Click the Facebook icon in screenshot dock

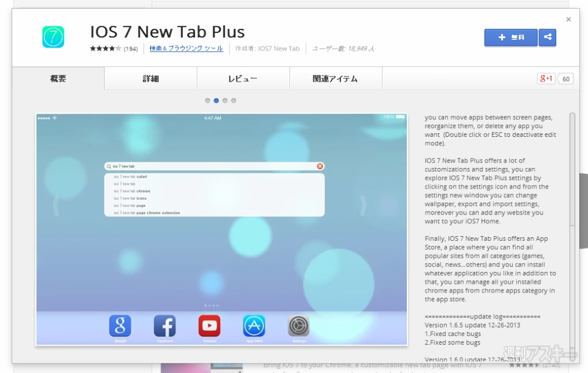click(x=165, y=326)
